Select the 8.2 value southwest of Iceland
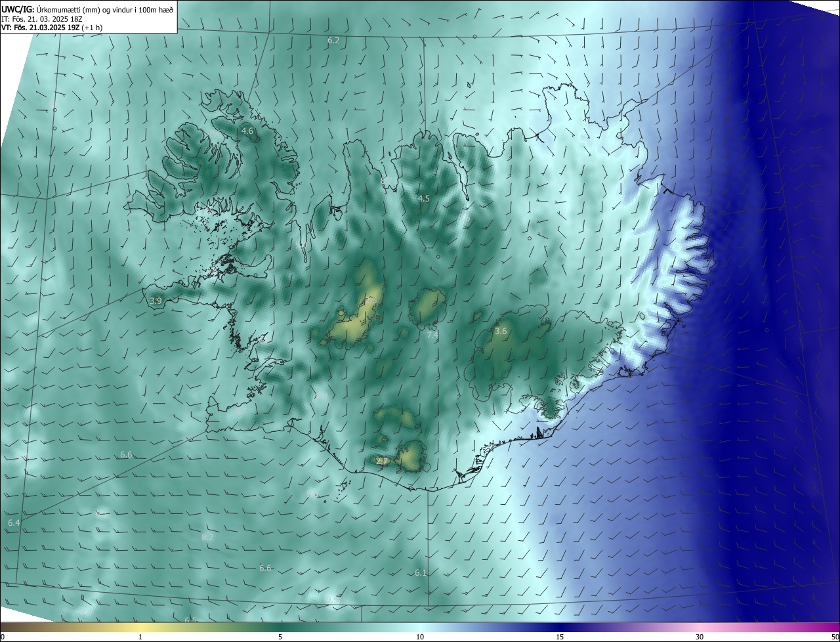 207,537
